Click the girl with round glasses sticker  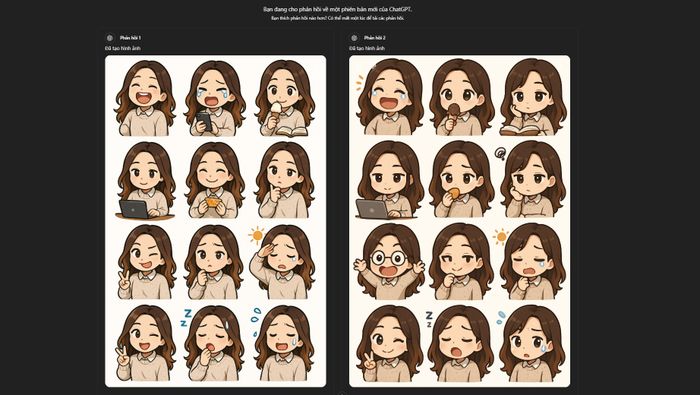pos(389,261)
